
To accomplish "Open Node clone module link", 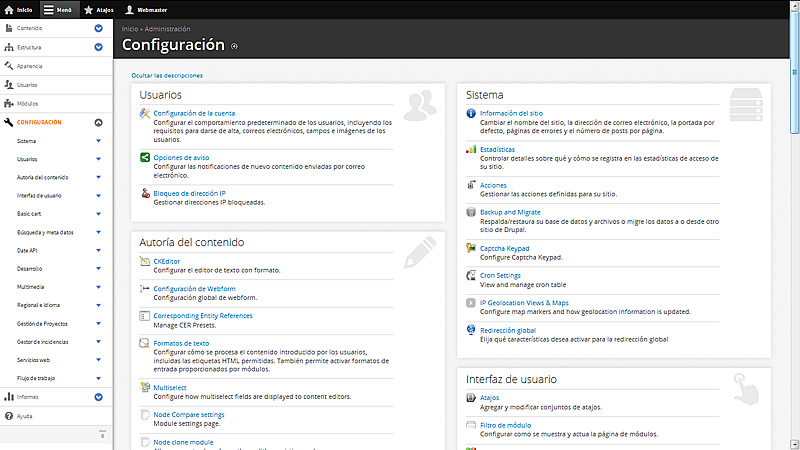I will (x=183, y=442).
